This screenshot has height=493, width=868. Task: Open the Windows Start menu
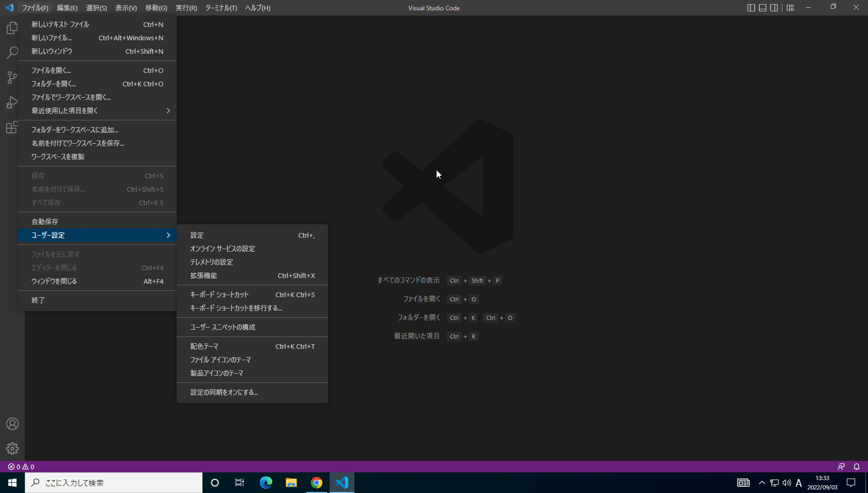coord(12,483)
